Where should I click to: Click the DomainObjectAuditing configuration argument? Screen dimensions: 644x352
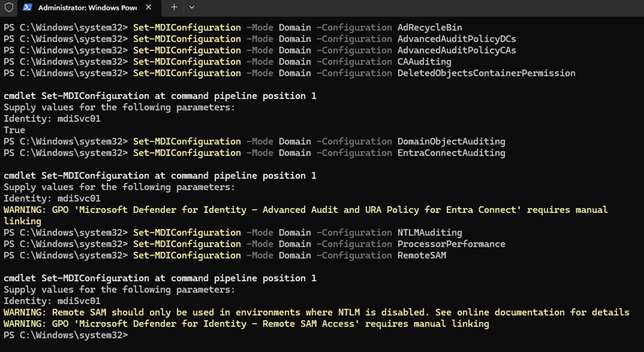click(451, 141)
